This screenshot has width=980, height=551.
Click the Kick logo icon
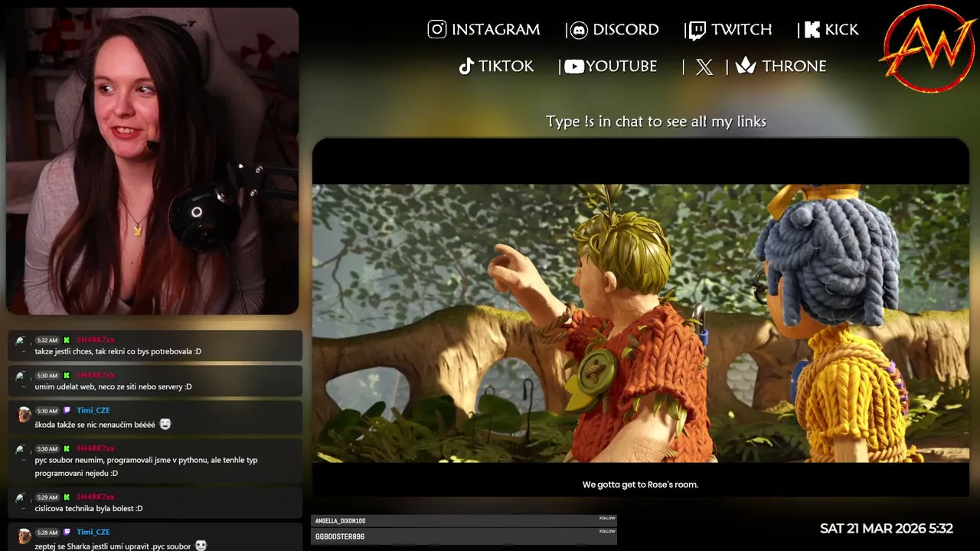pyautogui.click(x=812, y=30)
